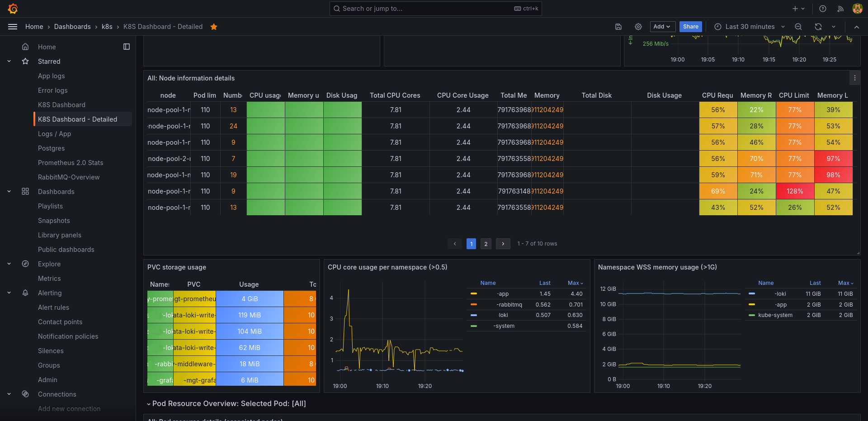This screenshot has width=868, height=421.
Task: Click the zoom out time range icon
Action: pos(798,27)
